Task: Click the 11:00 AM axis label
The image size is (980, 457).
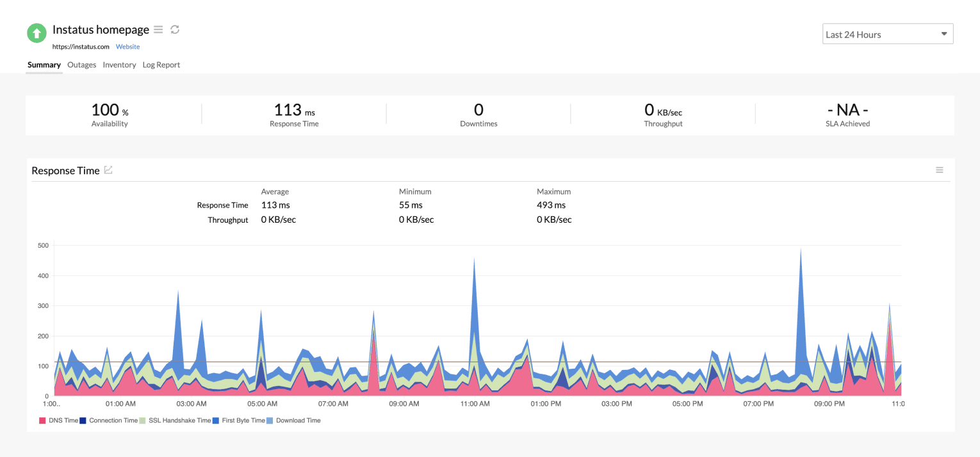Action: pyautogui.click(x=475, y=404)
